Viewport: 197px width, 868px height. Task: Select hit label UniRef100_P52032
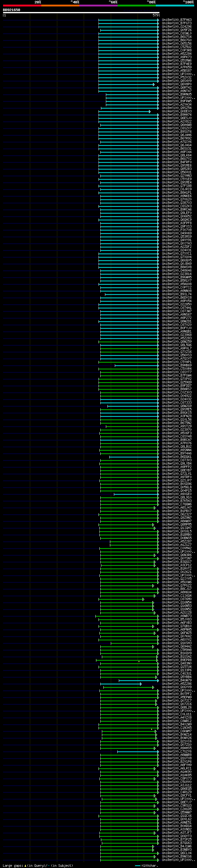pos(177,78)
